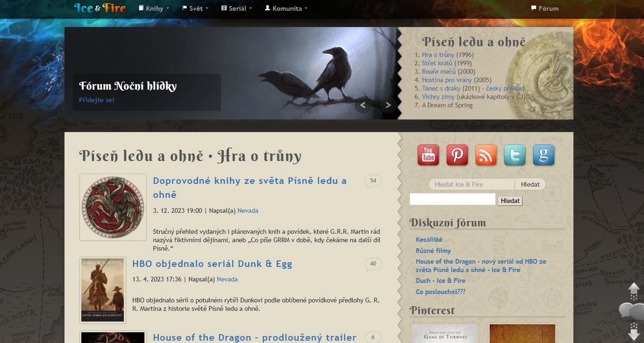Jump to top with up arrow
This screenshot has height=343, width=644.
[634, 288]
